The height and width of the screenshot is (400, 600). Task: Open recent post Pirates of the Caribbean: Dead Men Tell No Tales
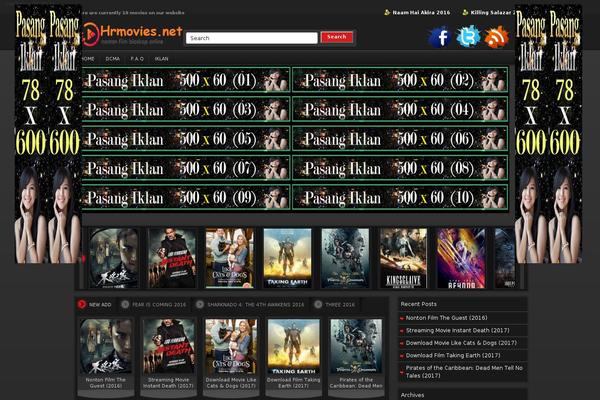tap(464, 372)
